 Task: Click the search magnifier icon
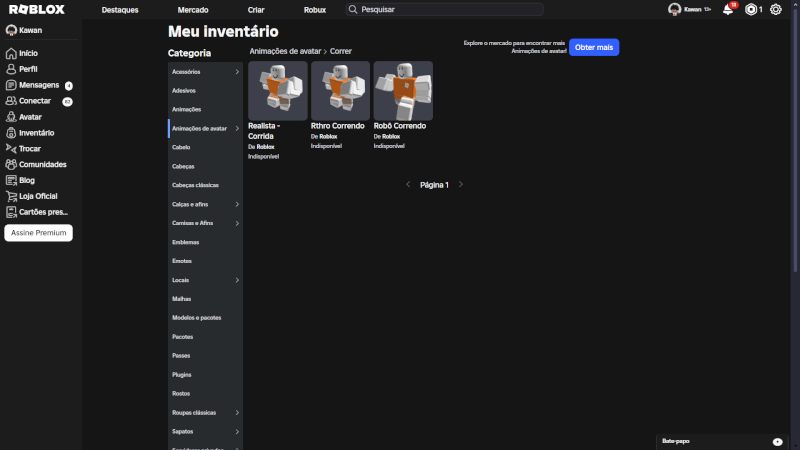point(353,9)
